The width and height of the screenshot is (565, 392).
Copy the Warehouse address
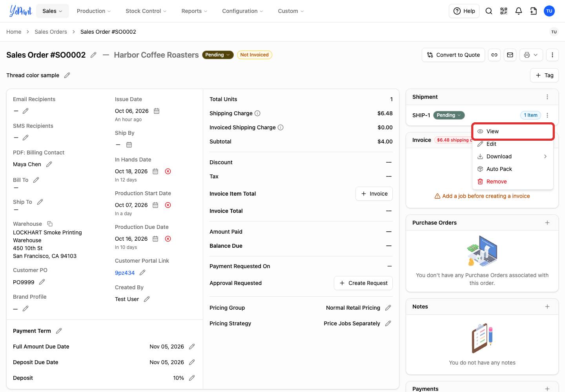50,224
